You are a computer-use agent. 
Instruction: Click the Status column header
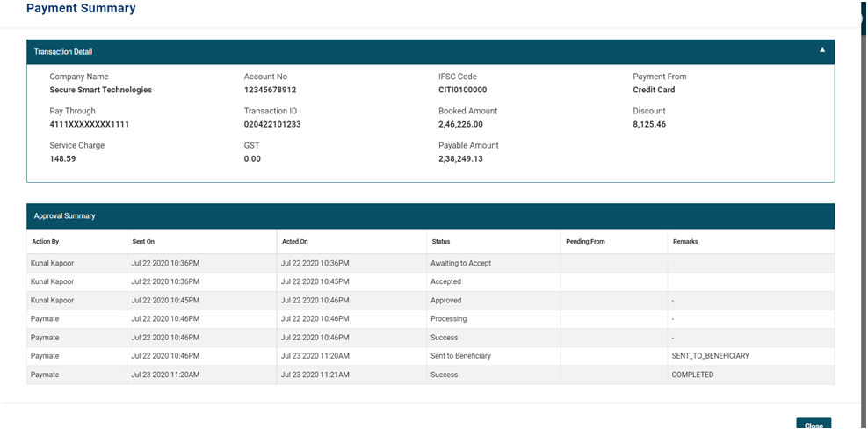pos(441,242)
